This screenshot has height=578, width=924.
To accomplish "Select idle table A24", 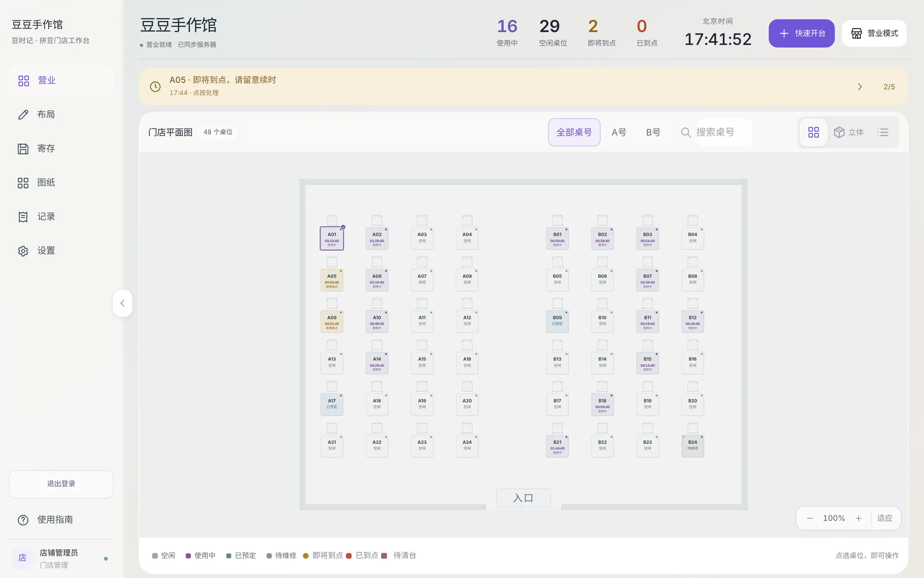I will pyautogui.click(x=467, y=446).
